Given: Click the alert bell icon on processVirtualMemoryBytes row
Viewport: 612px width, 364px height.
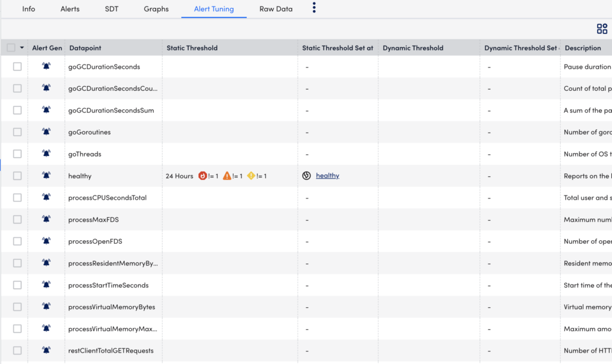Looking at the screenshot, I should [x=47, y=307].
